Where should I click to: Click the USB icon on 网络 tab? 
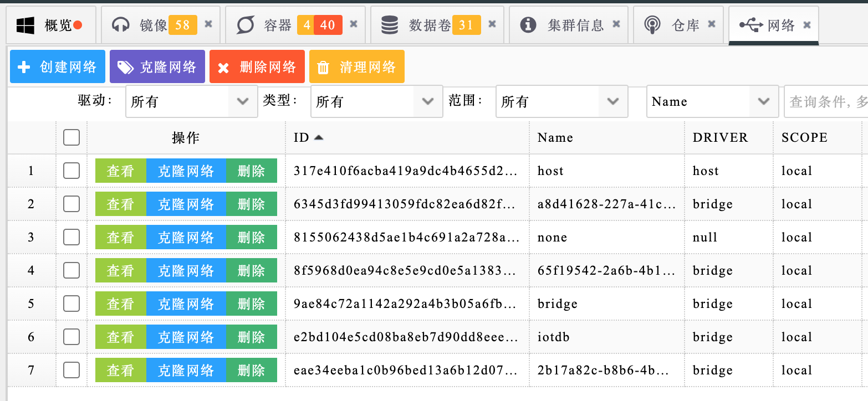752,25
